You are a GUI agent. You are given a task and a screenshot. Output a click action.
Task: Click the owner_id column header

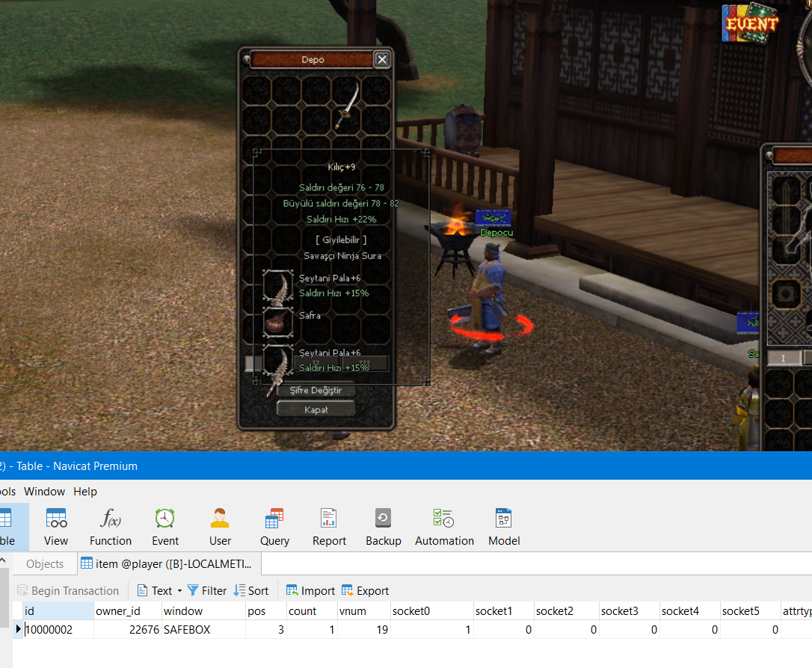point(127,611)
